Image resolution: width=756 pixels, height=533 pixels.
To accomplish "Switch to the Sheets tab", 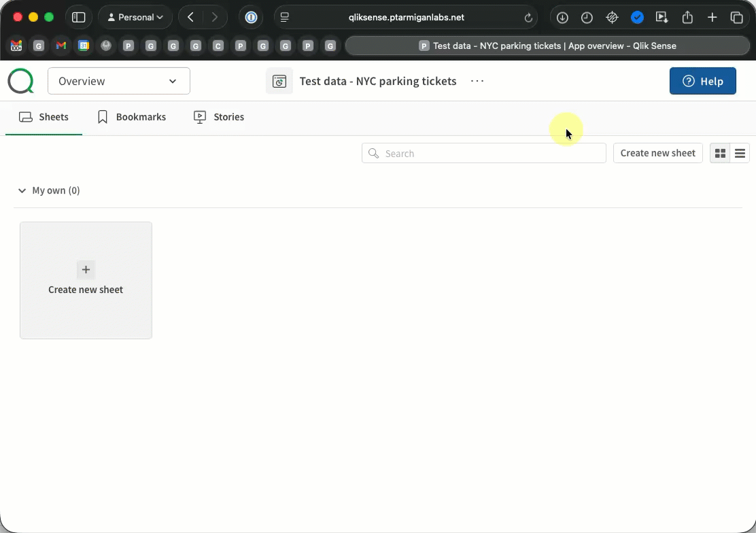I will tap(44, 117).
